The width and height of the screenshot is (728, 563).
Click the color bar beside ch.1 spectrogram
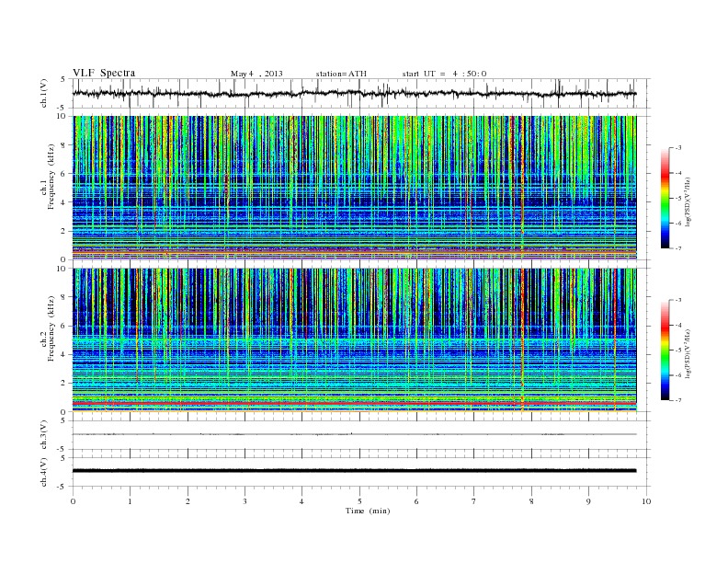(665, 198)
